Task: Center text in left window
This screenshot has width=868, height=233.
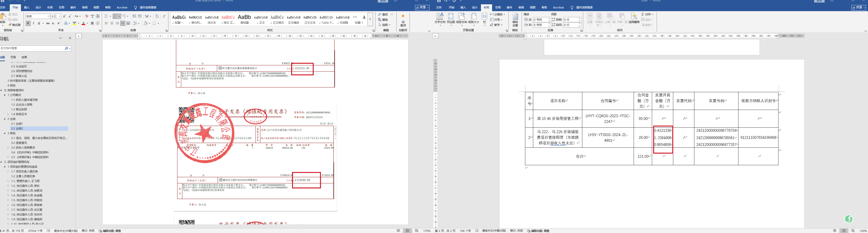Action: pyautogui.click(x=112, y=23)
